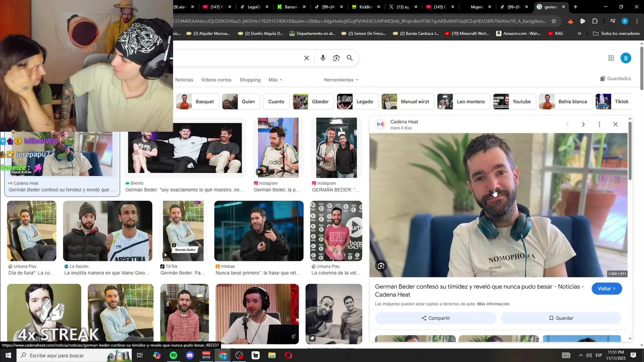Viewport: 644px width, 362px height.
Task: Open Guardados saved items
Action: (x=615, y=78)
